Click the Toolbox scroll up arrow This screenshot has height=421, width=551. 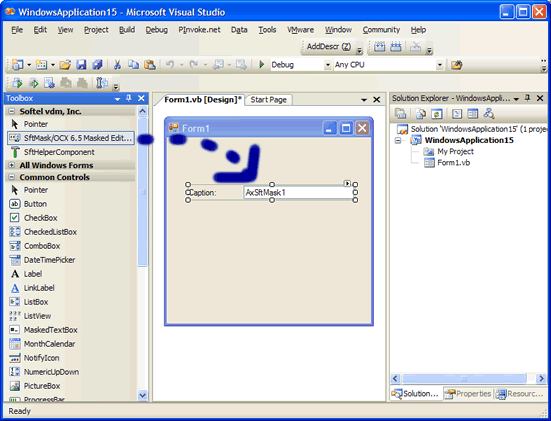click(x=142, y=111)
